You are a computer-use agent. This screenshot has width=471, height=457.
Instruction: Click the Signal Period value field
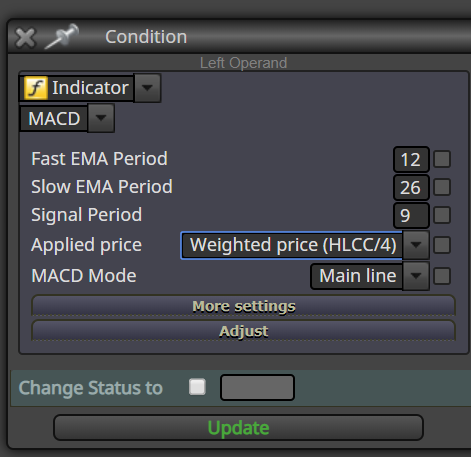pyautogui.click(x=411, y=215)
